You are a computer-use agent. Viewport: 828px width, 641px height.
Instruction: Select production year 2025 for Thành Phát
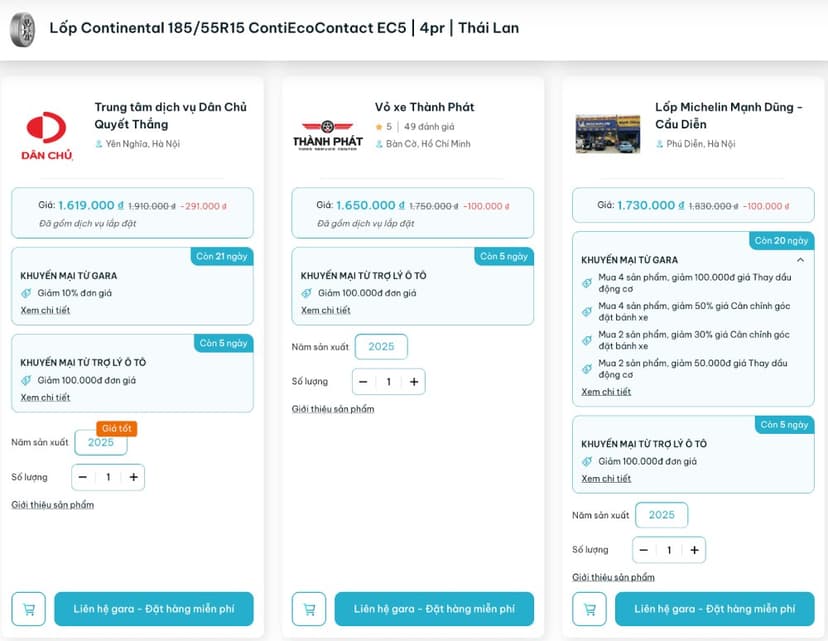(x=381, y=347)
